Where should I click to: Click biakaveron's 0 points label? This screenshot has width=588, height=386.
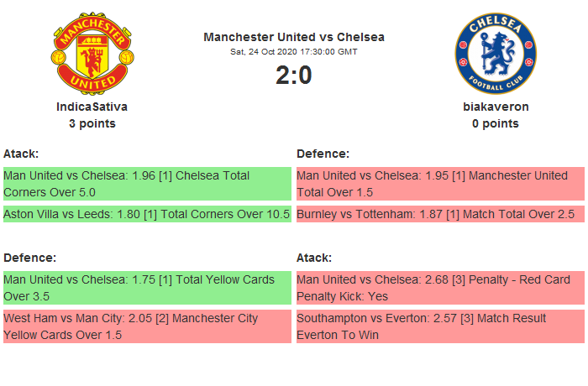pyautogui.click(x=496, y=123)
